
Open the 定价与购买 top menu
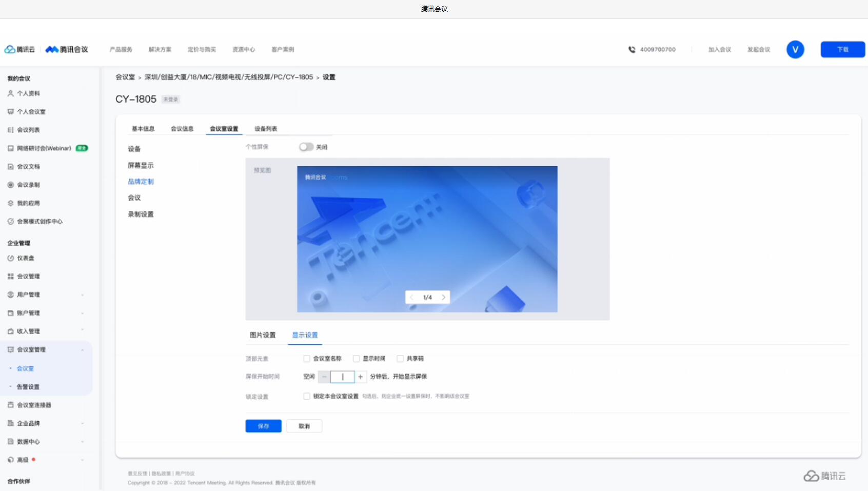coord(202,50)
